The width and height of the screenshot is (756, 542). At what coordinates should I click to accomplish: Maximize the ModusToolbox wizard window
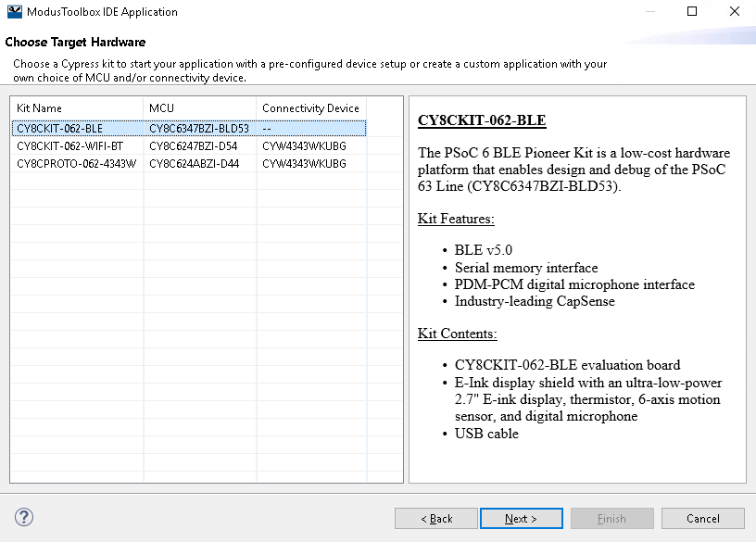tap(691, 12)
